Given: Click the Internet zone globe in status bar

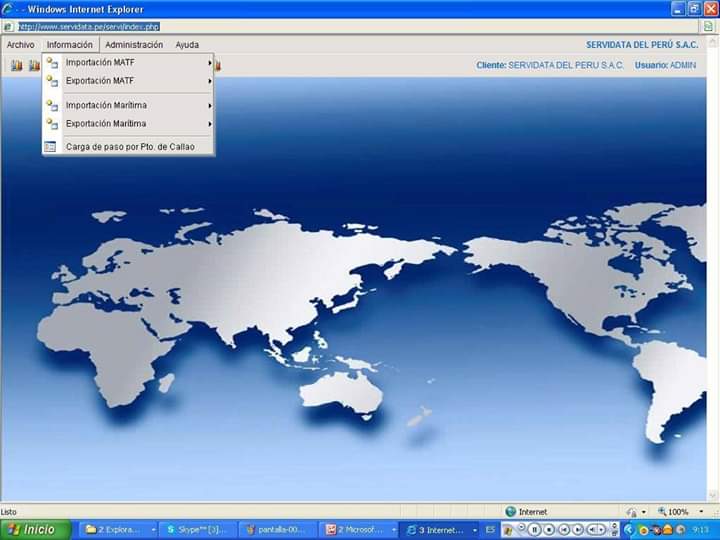Looking at the screenshot, I should click(511, 512).
